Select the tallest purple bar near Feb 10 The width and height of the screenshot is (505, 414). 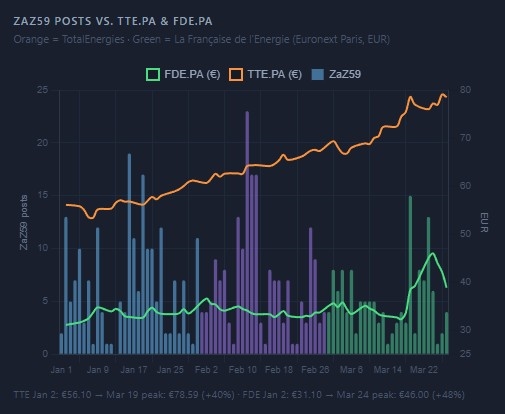click(x=247, y=233)
